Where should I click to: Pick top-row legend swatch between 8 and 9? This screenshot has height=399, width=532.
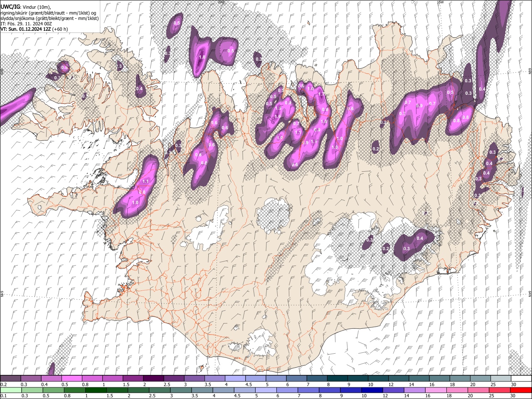(337, 379)
